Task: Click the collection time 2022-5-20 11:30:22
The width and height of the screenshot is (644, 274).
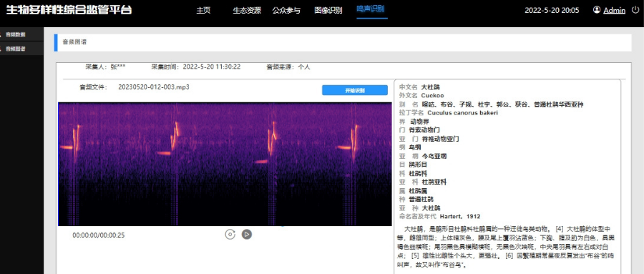Action: click(212, 67)
